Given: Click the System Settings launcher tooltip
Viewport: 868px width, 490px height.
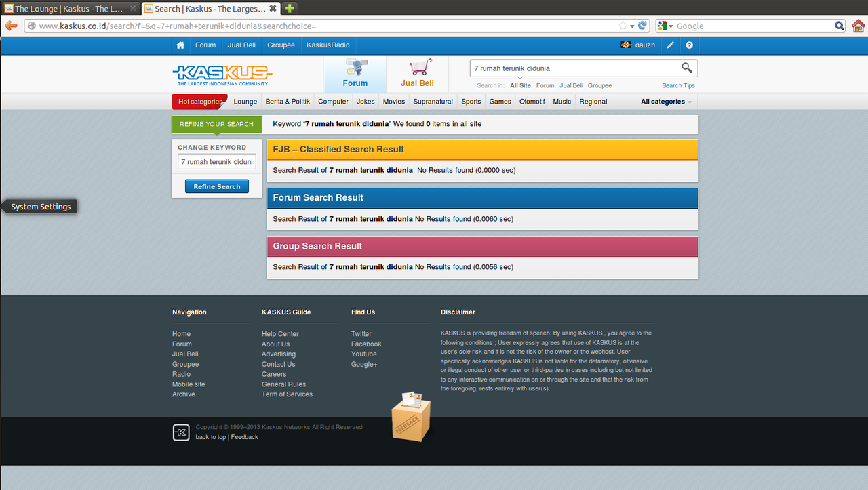Looking at the screenshot, I should 39,207.
